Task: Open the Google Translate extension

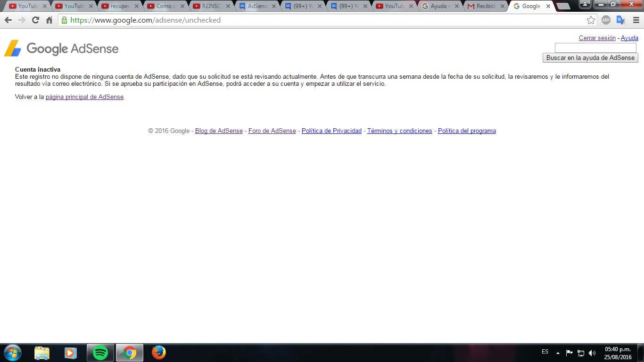Action: click(x=621, y=20)
